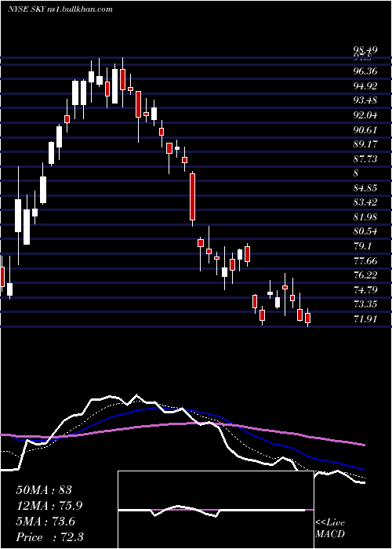
Task: Click the MACD inset chart panel
Action: pos(216,510)
